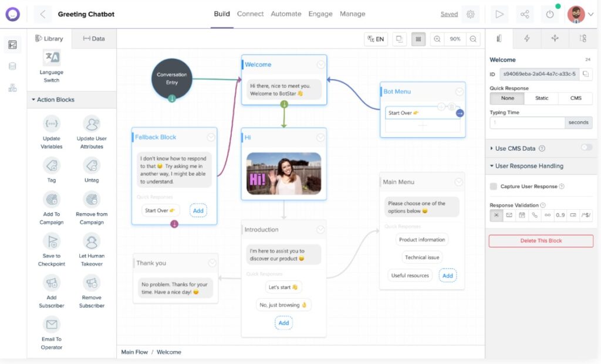601x364 pixels.
Task: Open the bot settings gear icon
Action: pos(471,13)
